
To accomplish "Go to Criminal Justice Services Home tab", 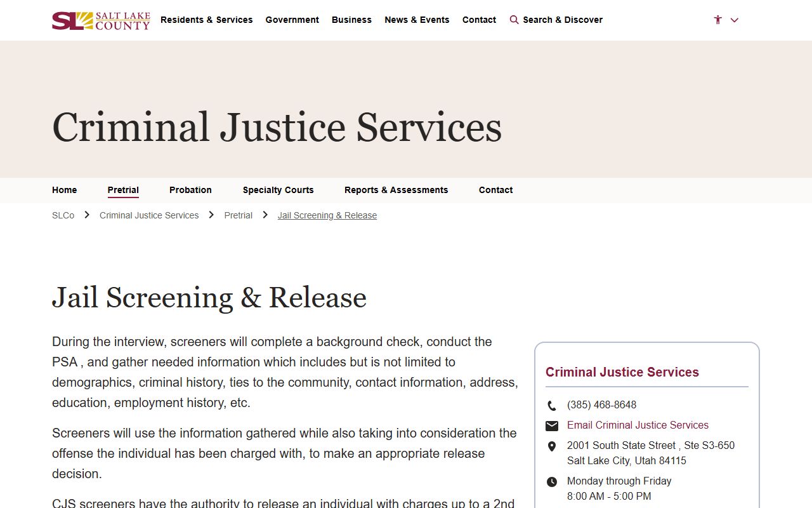I will 65,190.
